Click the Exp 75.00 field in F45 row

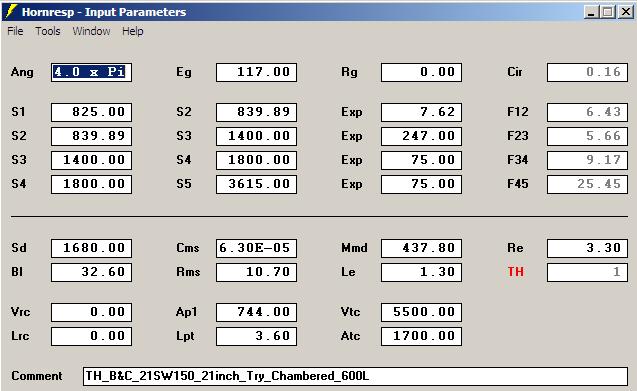[x=421, y=184]
